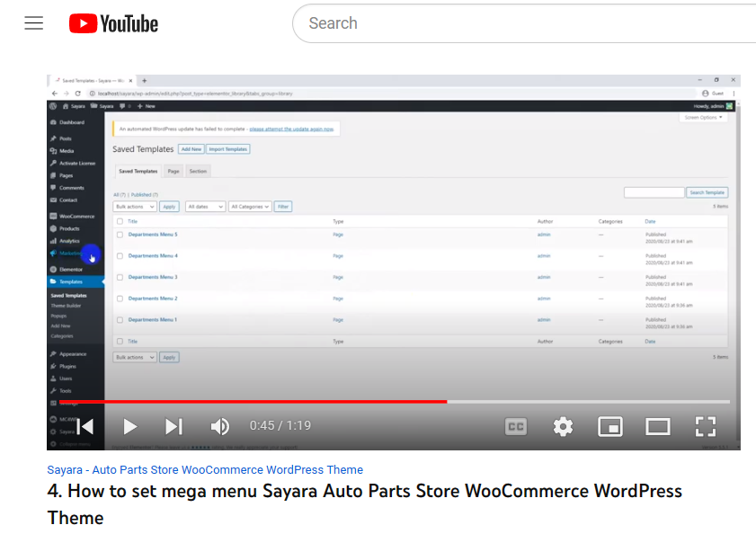The image size is (756, 534).
Task: Click Apply next to top Bulk actions
Action: pos(169,207)
